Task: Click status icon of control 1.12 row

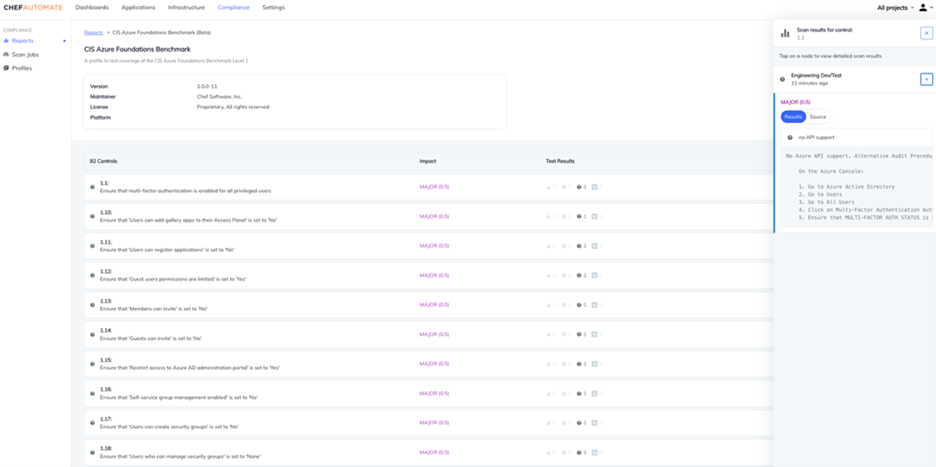Action: click(x=93, y=275)
